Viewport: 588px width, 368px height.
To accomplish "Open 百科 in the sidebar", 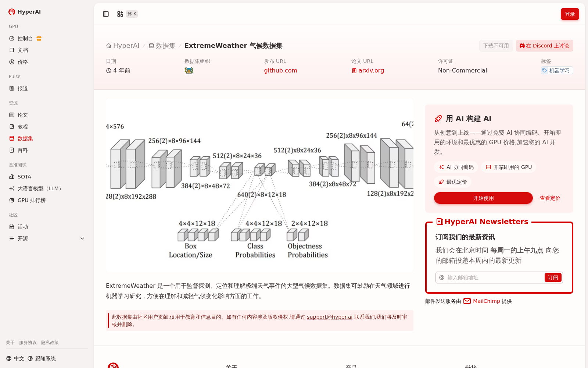I will (47, 150).
